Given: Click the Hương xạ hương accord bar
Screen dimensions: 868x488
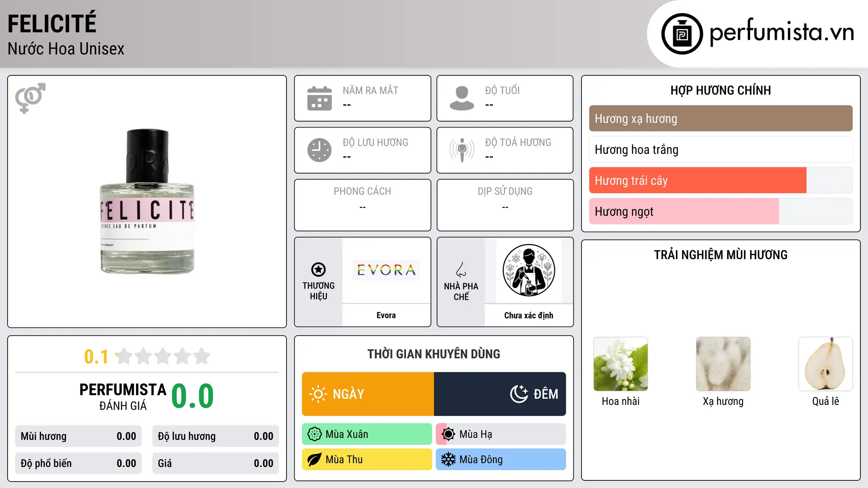Looking at the screenshot, I should coord(721,119).
